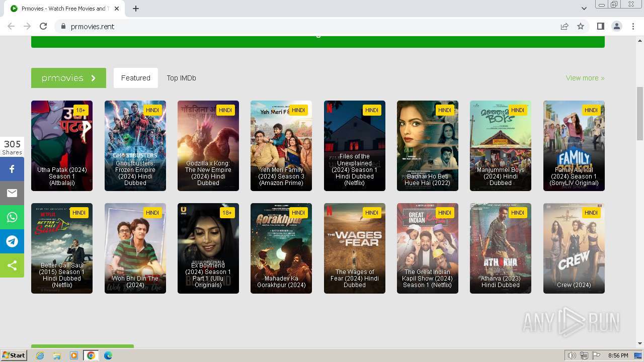Close the Prmovies browser tab
This screenshot has width=644, height=362.
click(117, 9)
